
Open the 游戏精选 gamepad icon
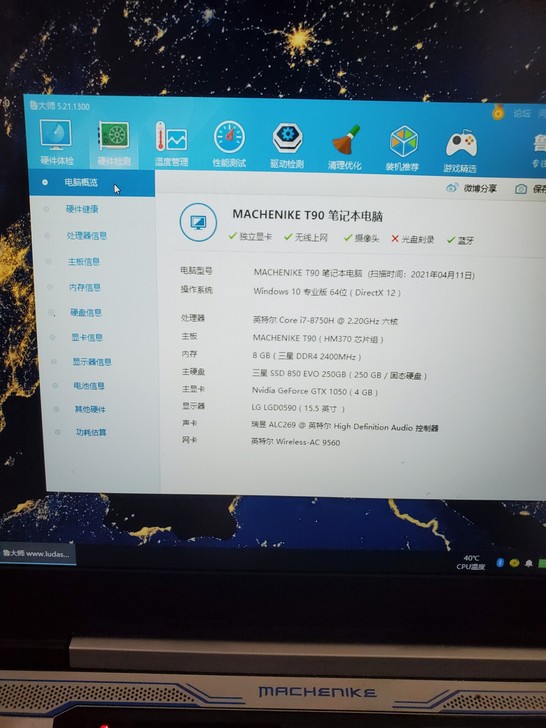(460, 150)
